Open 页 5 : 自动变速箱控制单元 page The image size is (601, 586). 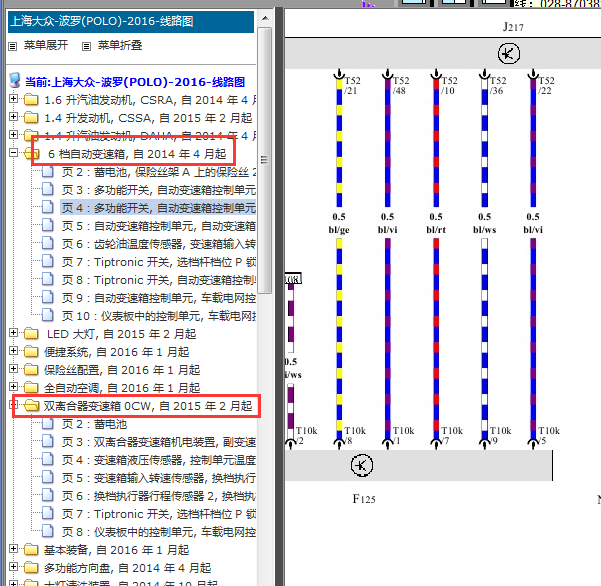pos(159,226)
